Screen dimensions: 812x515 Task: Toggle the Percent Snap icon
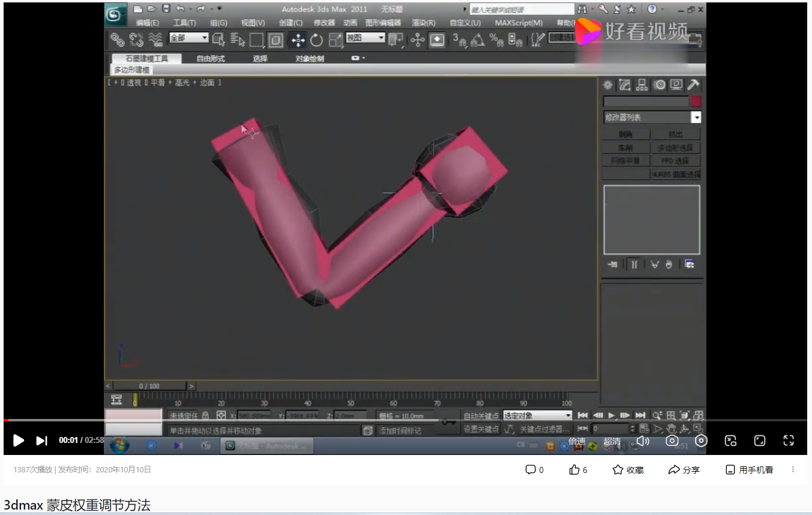[x=496, y=40]
